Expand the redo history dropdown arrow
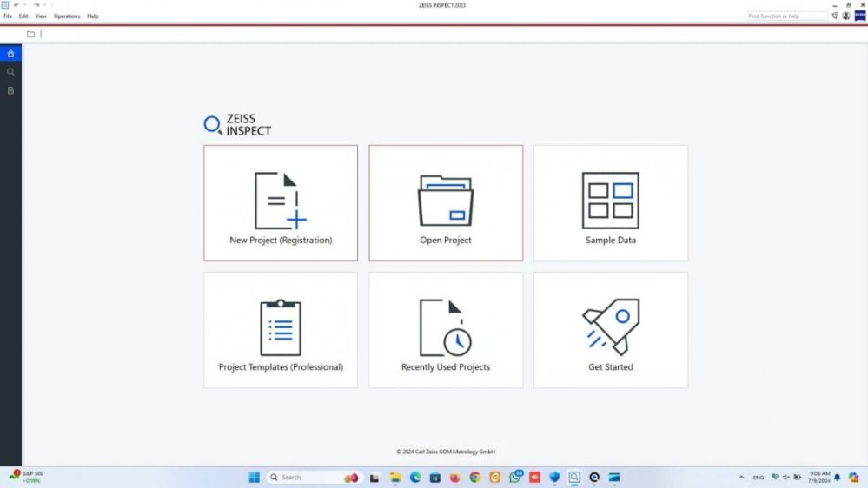868x488 pixels. (x=45, y=5)
